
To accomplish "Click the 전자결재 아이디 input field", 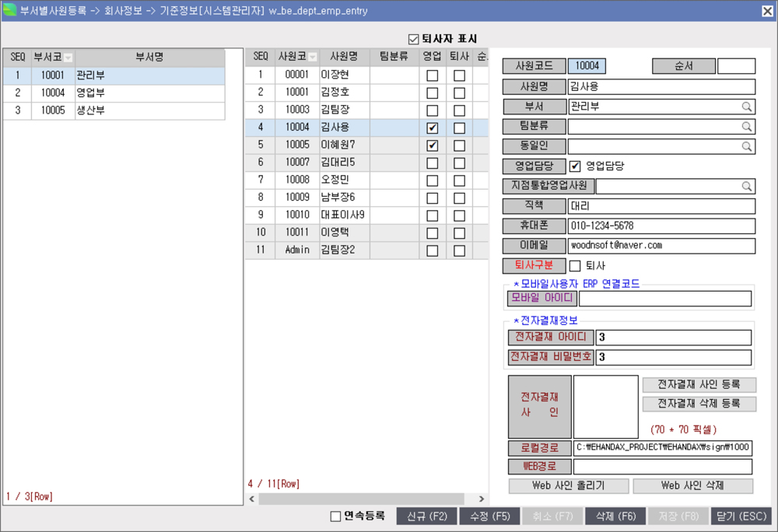I will point(673,338).
